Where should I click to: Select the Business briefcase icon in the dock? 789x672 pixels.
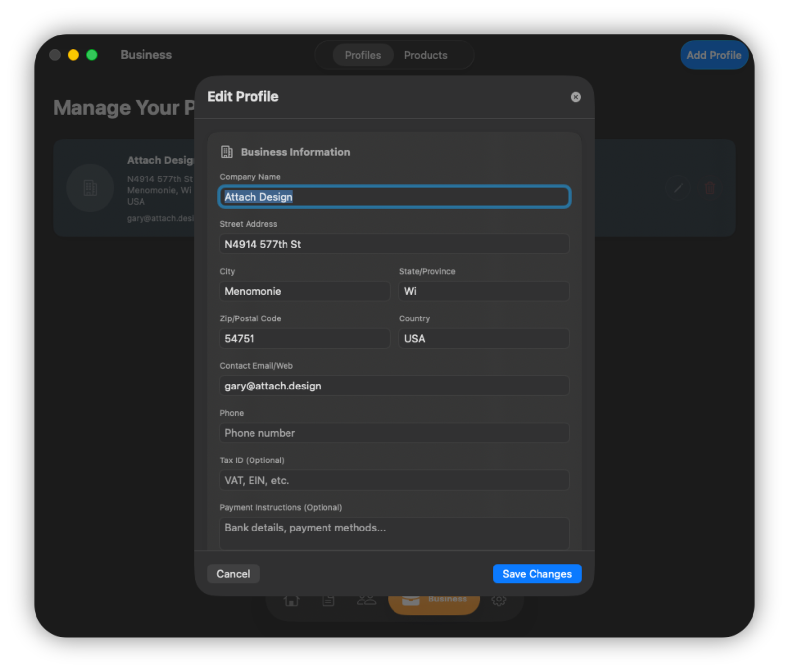coord(411,600)
